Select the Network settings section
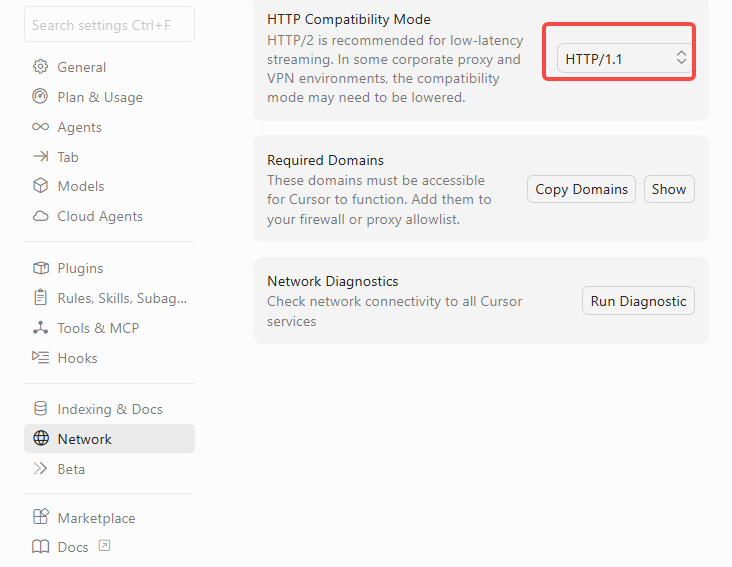 pyautogui.click(x=85, y=439)
